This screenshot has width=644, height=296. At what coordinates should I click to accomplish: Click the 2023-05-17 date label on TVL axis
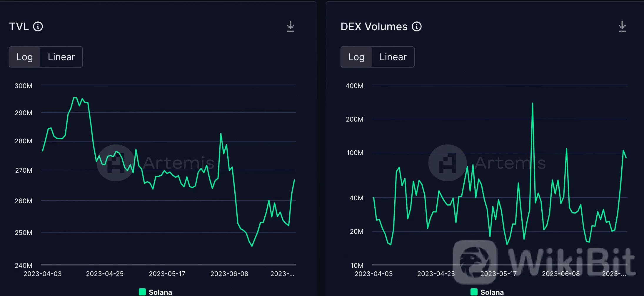[x=167, y=274]
